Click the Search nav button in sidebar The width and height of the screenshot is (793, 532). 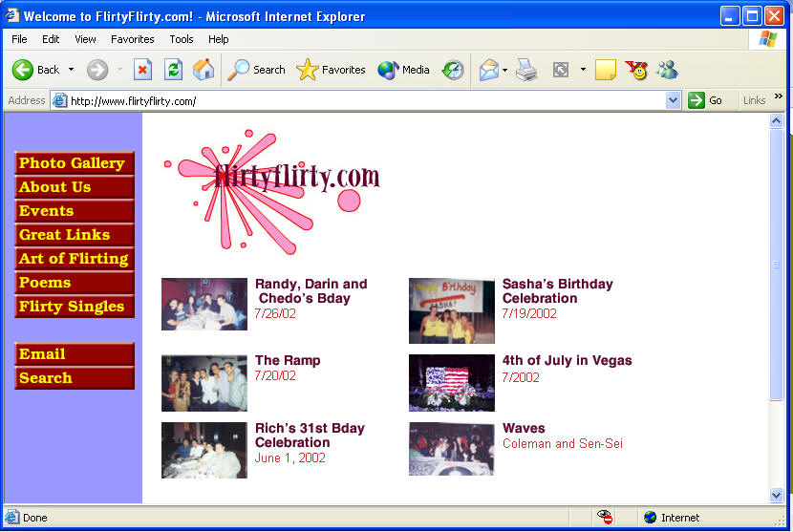[75, 377]
